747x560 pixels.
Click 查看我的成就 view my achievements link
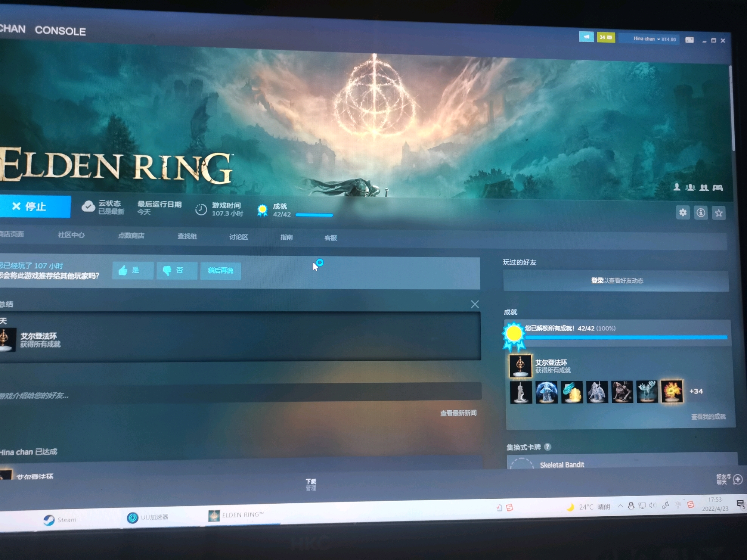[x=708, y=417]
